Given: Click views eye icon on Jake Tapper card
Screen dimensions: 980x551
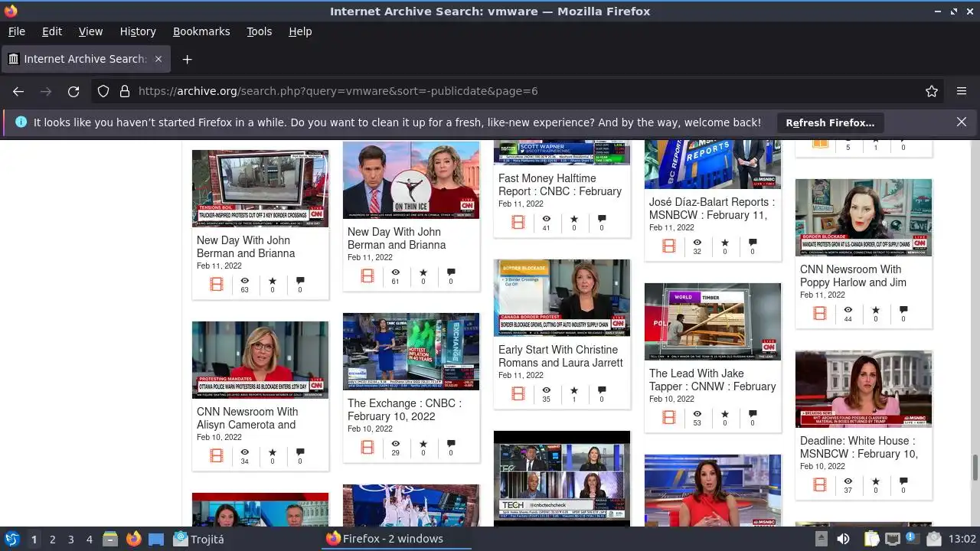Looking at the screenshot, I should (x=697, y=413).
